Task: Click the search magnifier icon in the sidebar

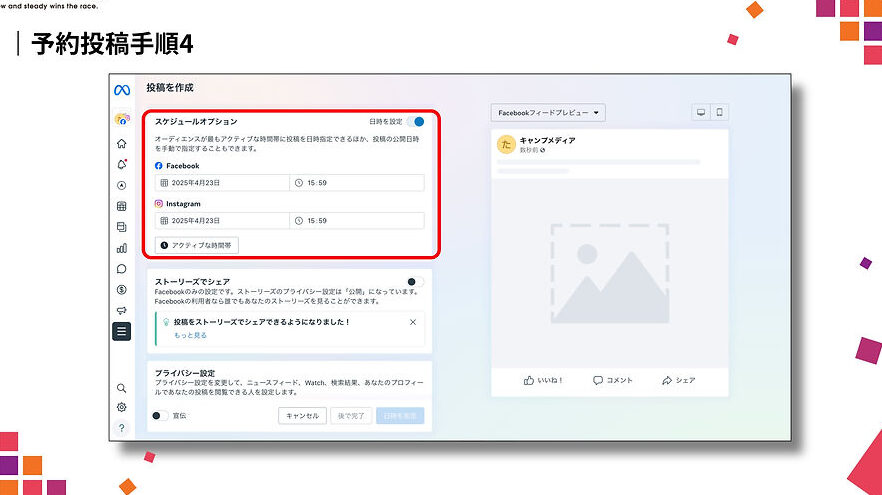Action: [x=121, y=387]
